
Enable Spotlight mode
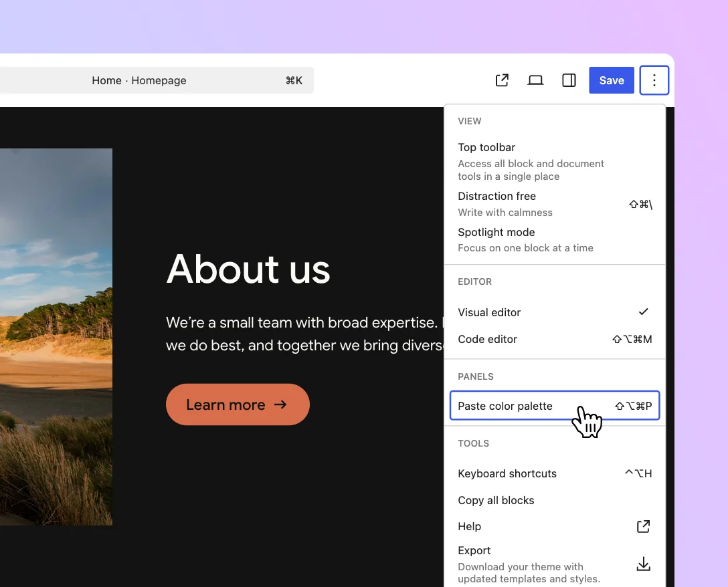(554, 240)
